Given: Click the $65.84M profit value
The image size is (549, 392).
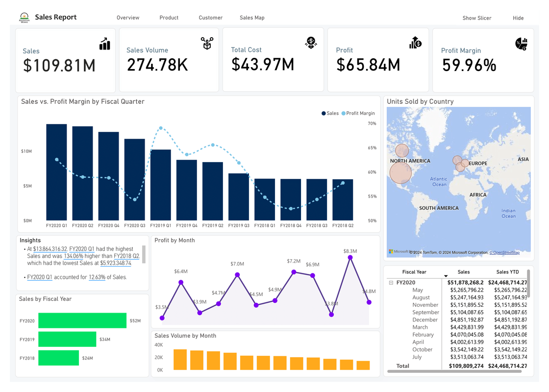Looking at the screenshot, I should click(368, 65).
